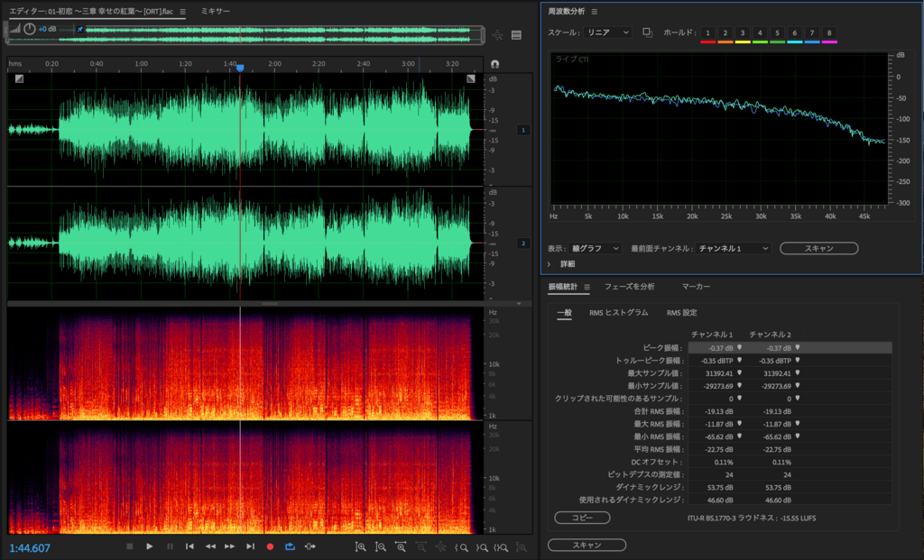This screenshot has height=560, width=924.
Task: Switch to マーカー tab
Action: click(x=696, y=287)
